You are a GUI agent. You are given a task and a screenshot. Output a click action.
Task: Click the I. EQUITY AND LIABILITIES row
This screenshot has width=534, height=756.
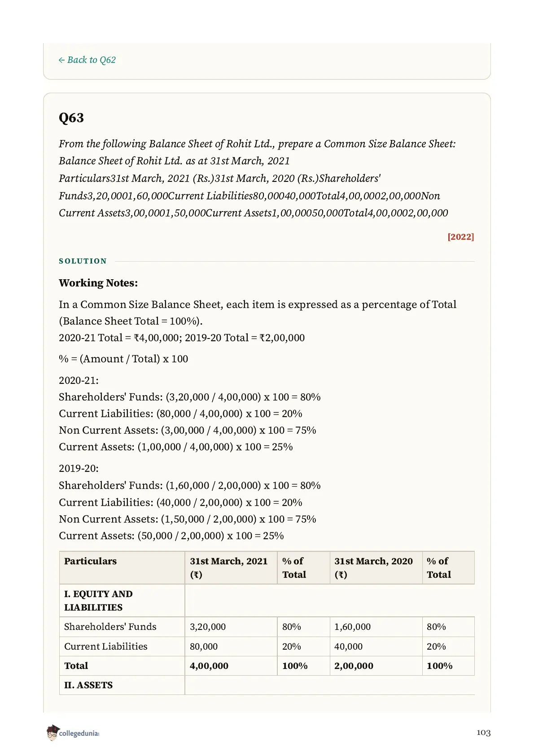(x=267, y=601)
